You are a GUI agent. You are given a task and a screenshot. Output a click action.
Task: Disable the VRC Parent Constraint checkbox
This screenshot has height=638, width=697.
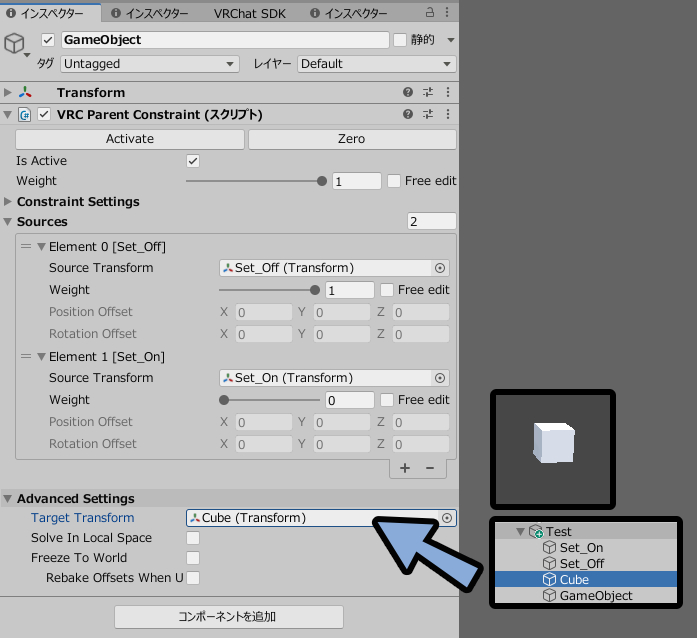coord(44,115)
